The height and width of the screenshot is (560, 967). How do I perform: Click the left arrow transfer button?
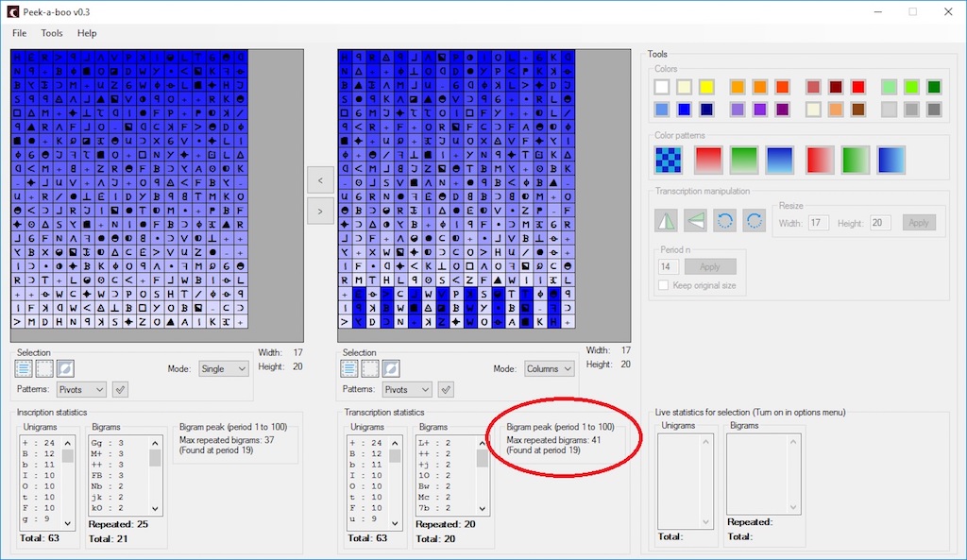(320, 180)
